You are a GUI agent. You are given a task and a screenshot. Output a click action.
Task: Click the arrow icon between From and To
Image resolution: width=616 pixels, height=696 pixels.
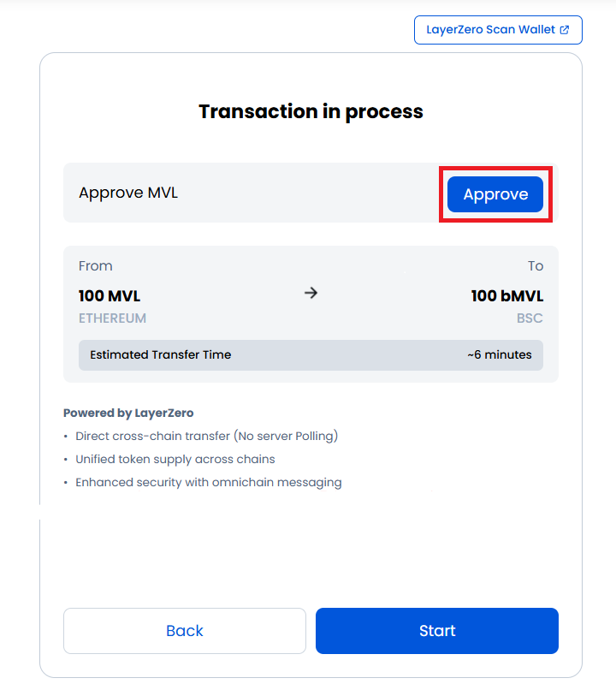click(x=311, y=293)
